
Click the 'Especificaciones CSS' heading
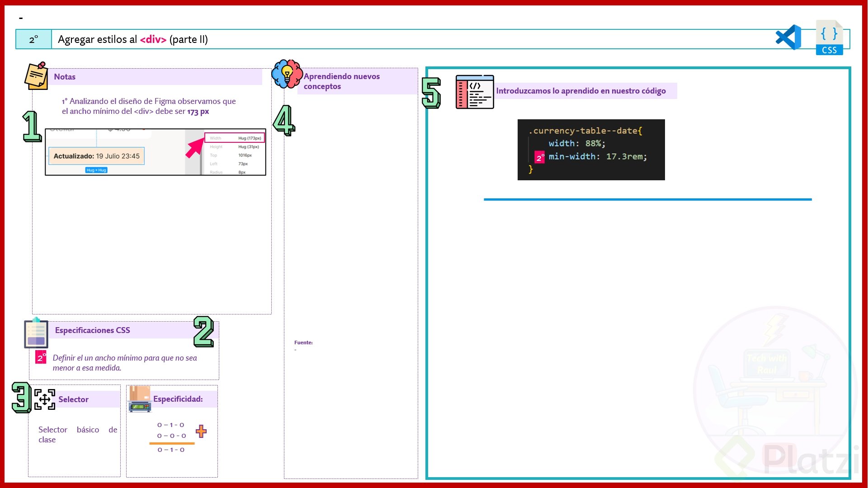93,330
